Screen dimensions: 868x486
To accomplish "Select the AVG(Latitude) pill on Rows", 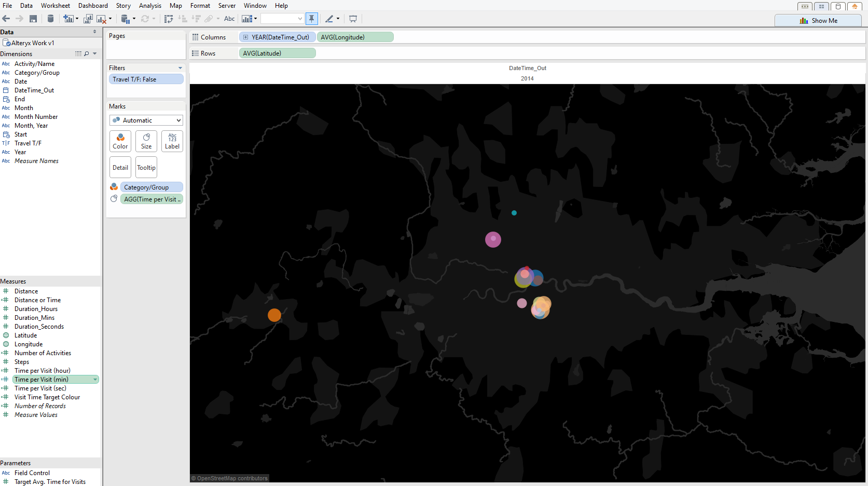I will coord(278,53).
